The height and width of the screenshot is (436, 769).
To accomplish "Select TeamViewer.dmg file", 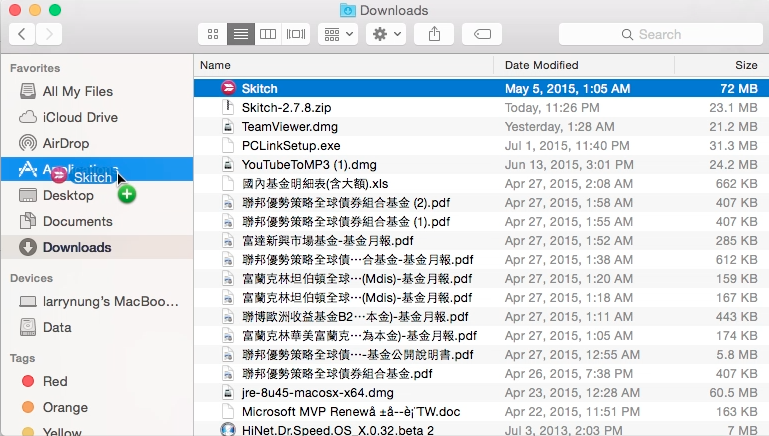I will coord(482,127).
